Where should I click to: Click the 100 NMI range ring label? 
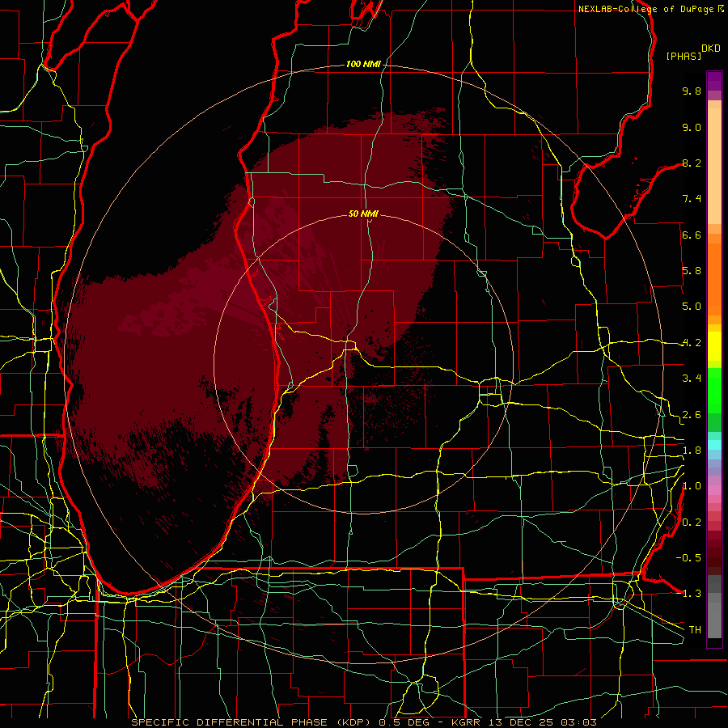pos(363,64)
